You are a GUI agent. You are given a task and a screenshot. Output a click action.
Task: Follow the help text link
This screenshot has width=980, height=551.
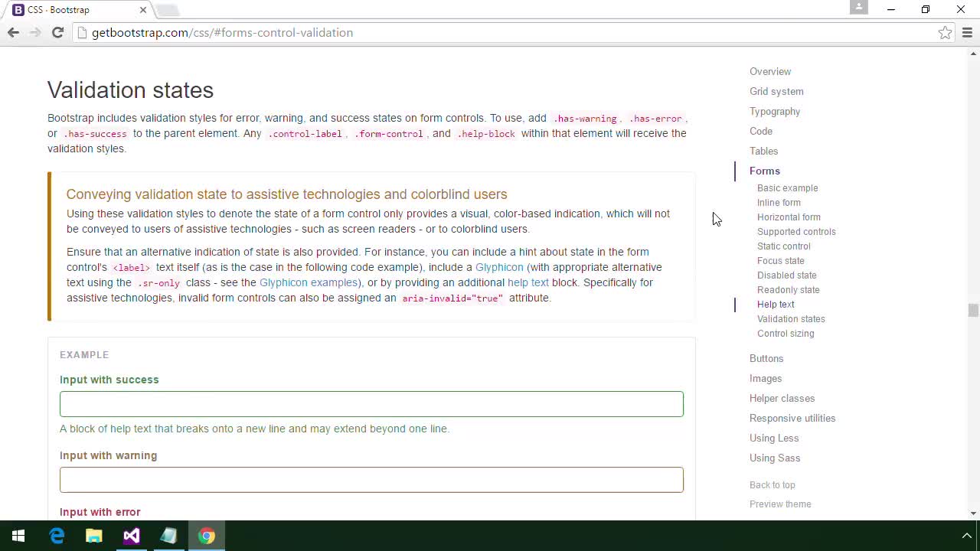click(x=528, y=282)
